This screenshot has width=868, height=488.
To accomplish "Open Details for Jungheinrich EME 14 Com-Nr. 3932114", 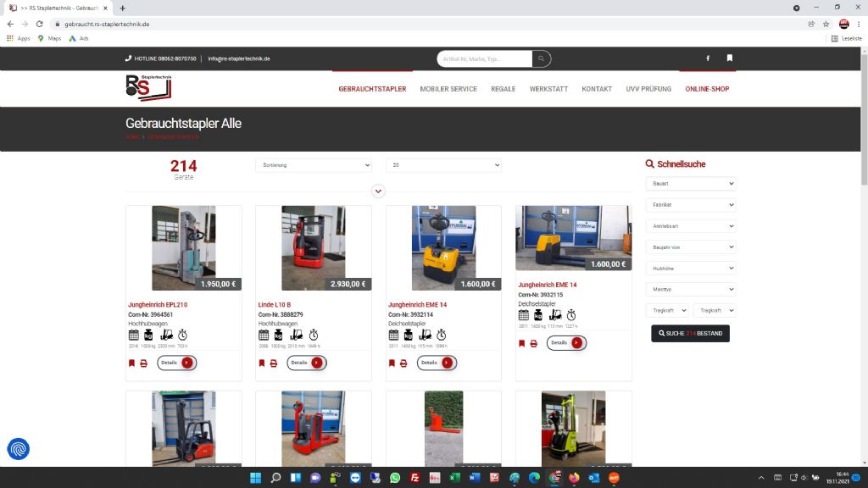I will [437, 363].
